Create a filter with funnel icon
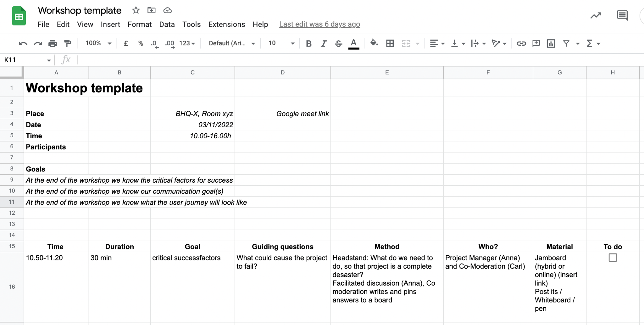The image size is (644, 325). tap(566, 43)
